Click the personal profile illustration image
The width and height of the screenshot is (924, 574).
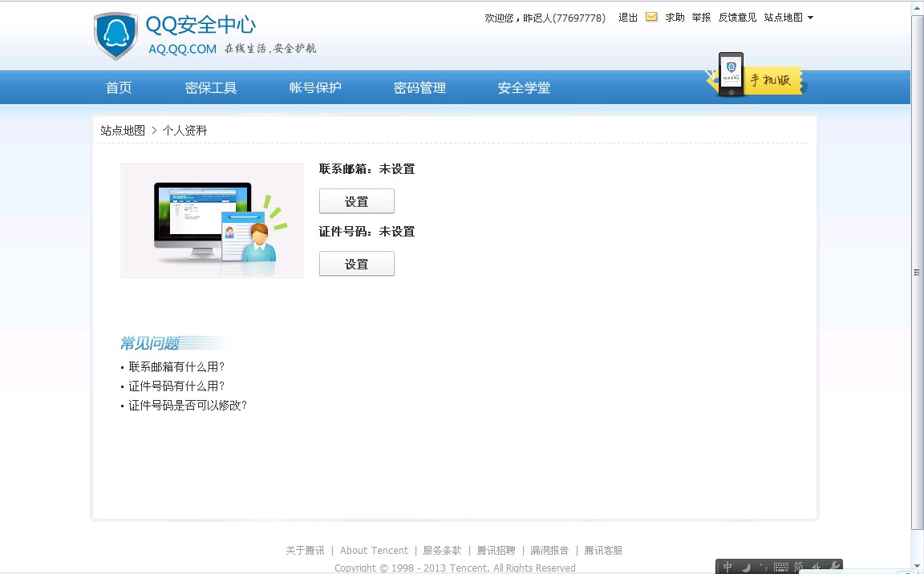212,220
